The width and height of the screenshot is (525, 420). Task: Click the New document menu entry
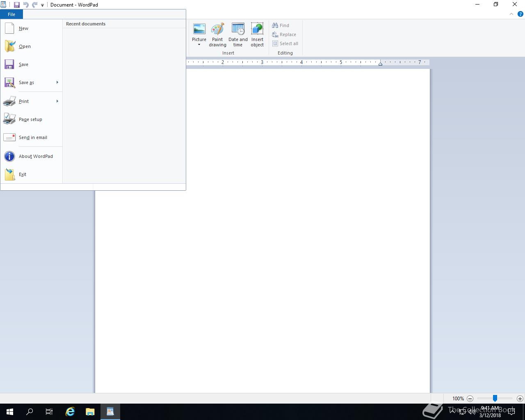[32, 28]
